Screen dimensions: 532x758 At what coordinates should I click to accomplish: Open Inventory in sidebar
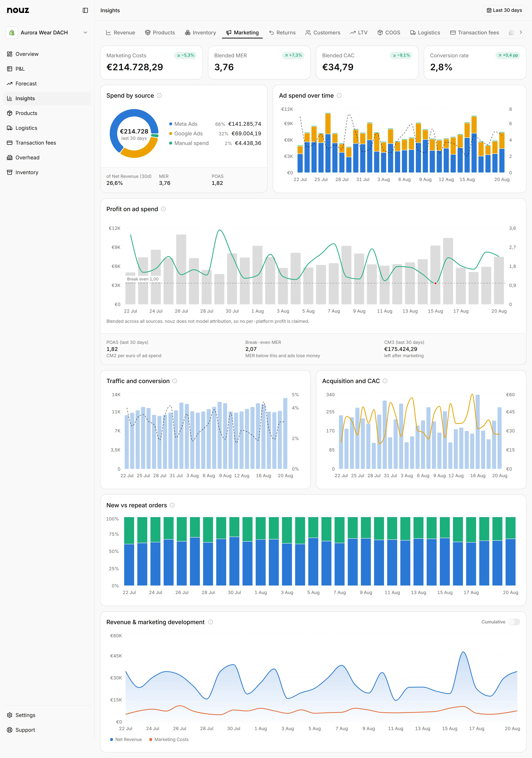pyautogui.click(x=47, y=172)
